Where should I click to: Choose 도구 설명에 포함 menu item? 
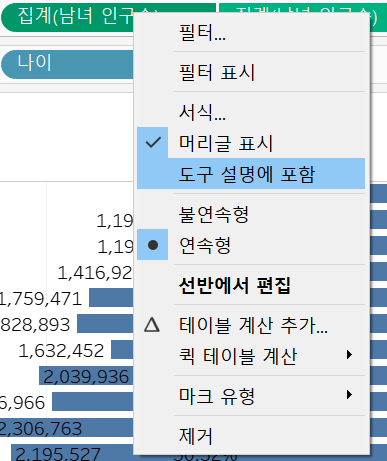pos(251,174)
